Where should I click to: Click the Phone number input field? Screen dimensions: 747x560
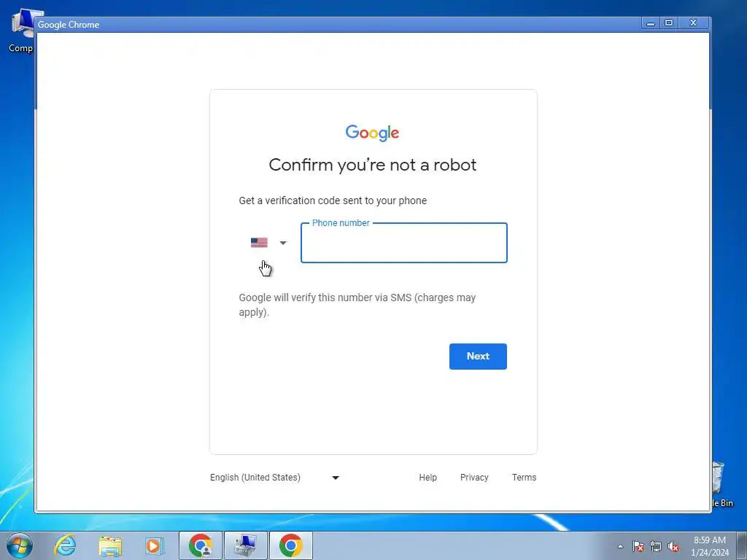(x=403, y=243)
